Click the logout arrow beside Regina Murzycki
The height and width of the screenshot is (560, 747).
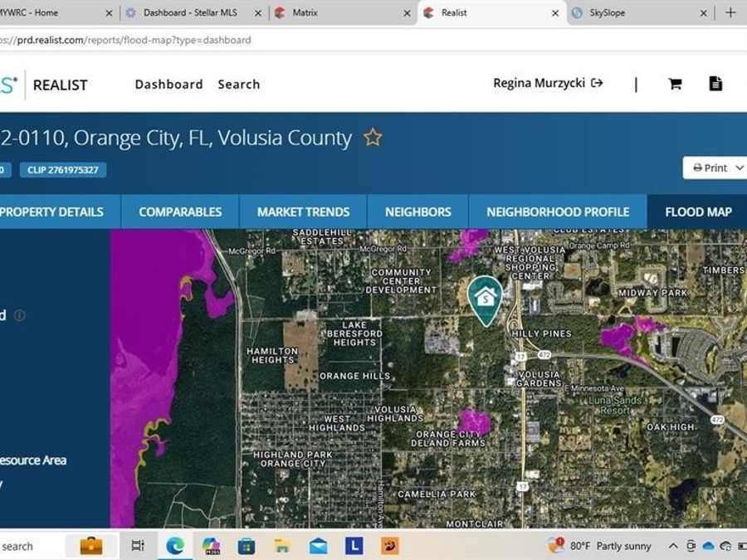[x=597, y=83]
